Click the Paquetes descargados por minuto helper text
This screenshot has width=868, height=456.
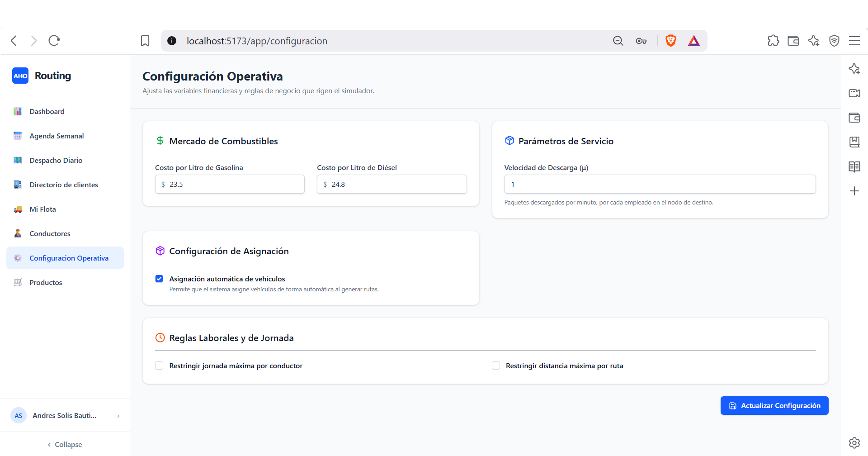pyautogui.click(x=609, y=202)
